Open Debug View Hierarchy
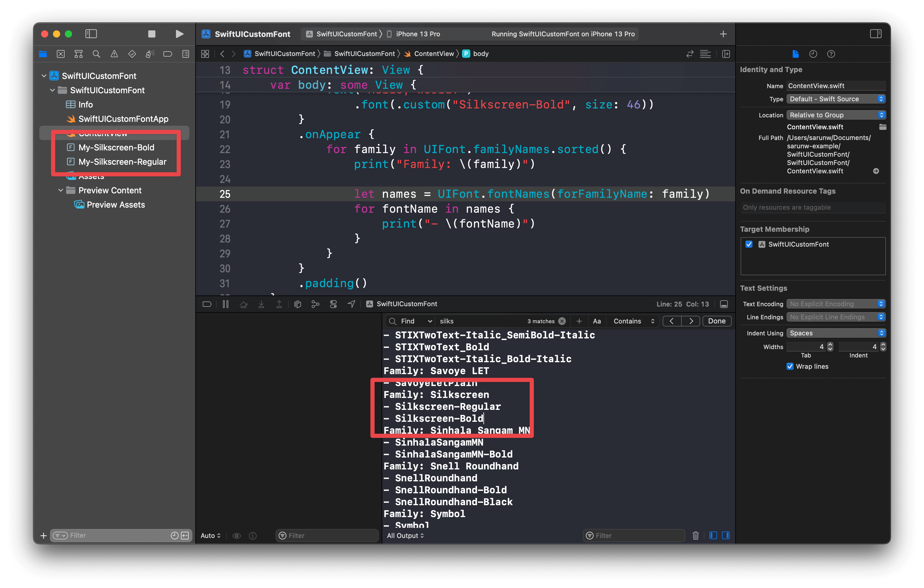The image size is (924, 588). pos(297,304)
